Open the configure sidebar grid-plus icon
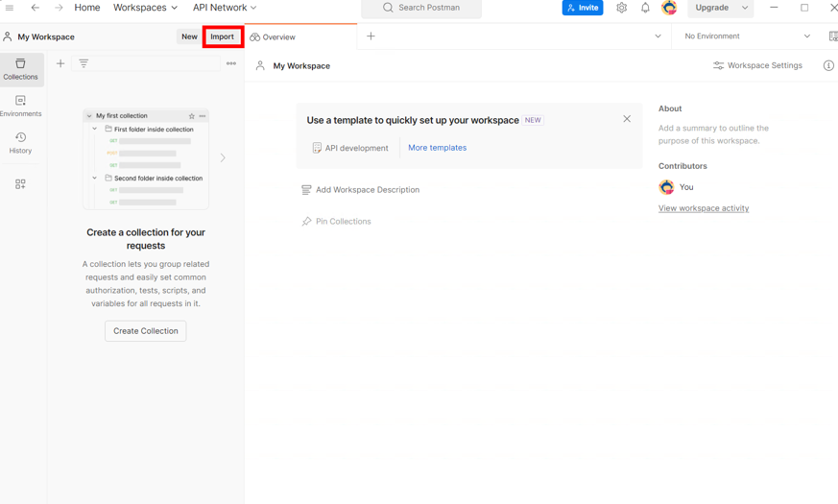The height and width of the screenshot is (504, 838). tap(20, 184)
